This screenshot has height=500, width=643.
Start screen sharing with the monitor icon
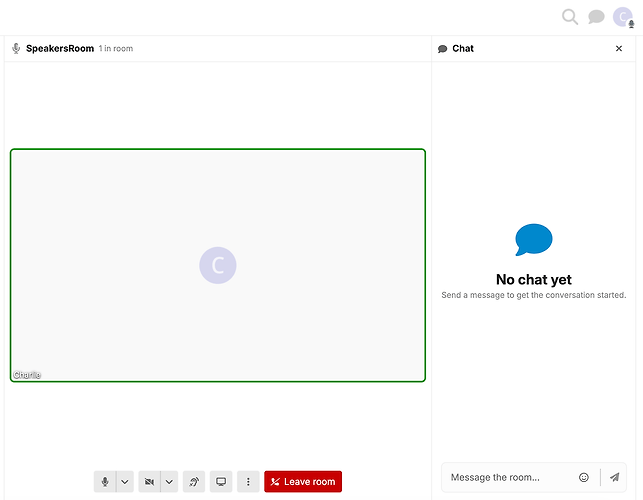[x=221, y=482]
